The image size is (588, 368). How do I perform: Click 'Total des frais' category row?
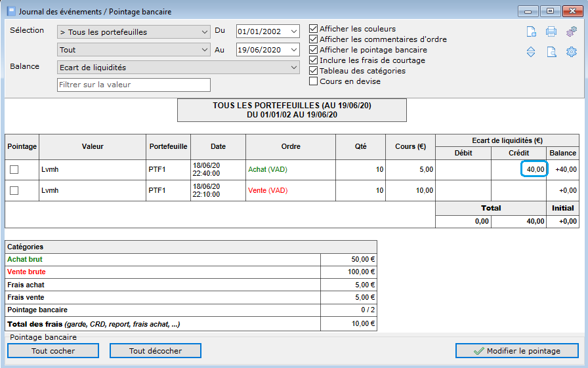[x=191, y=324]
